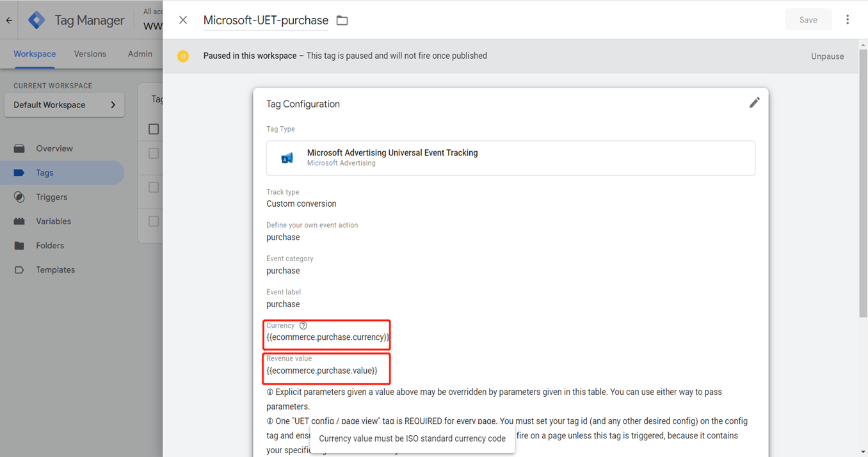Expand the Default Workspace selector
Image resolution: width=868 pixels, height=457 pixels.
[x=64, y=105]
